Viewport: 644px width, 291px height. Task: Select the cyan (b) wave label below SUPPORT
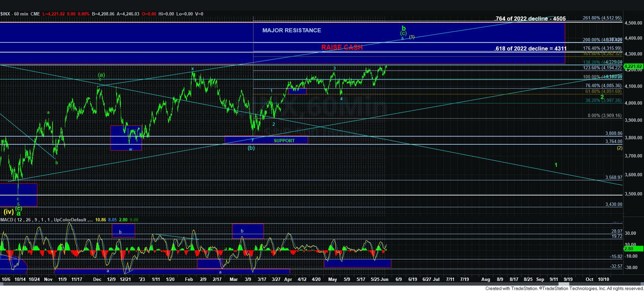251,148
